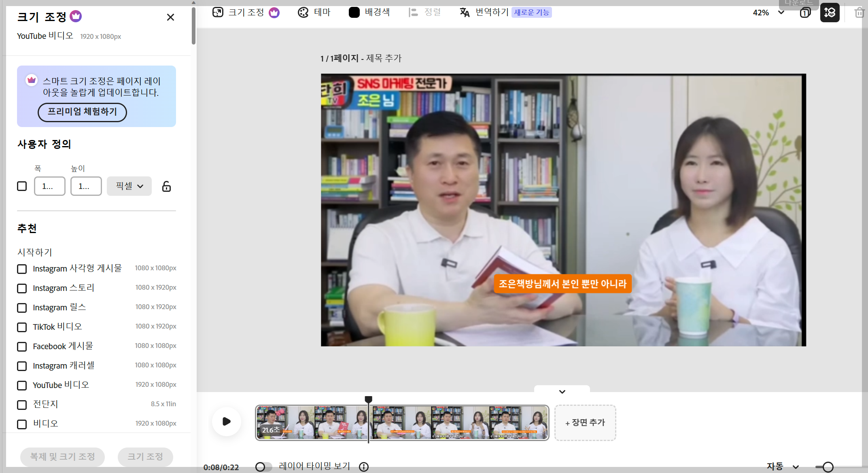The width and height of the screenshot is (868, 473).
Task: Enable the custom size checkbox
Action: click(x=22, y=186)
